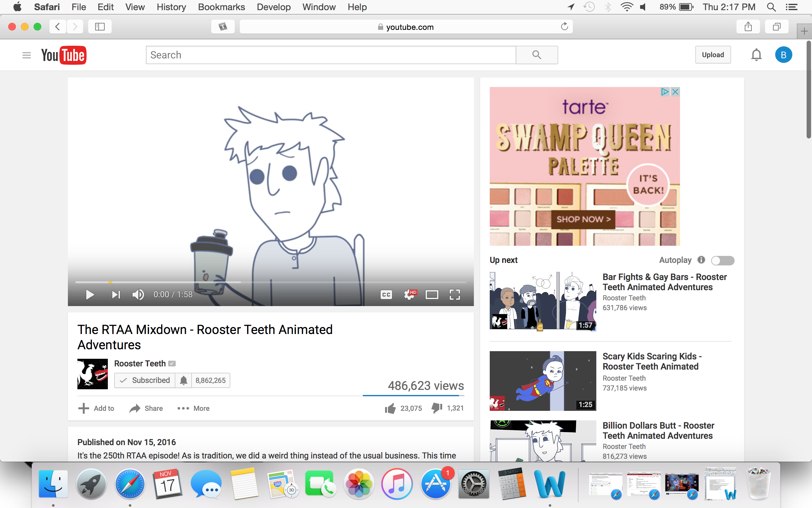
Task: Open the History menu
Action: click(x=171, y=7)
